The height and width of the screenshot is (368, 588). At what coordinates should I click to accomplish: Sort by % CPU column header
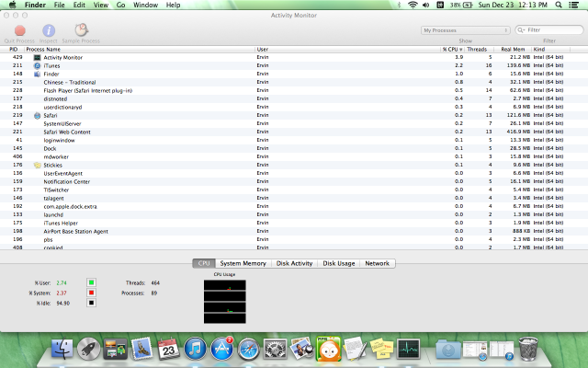[452, 49]
